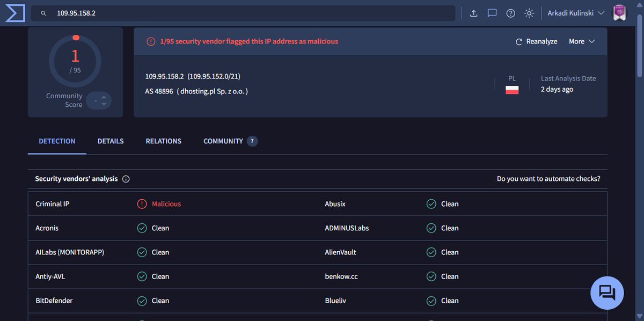644x321 pixels.
Task: Open the avatar badge dropdown at top right
Action: coord(619,11)
